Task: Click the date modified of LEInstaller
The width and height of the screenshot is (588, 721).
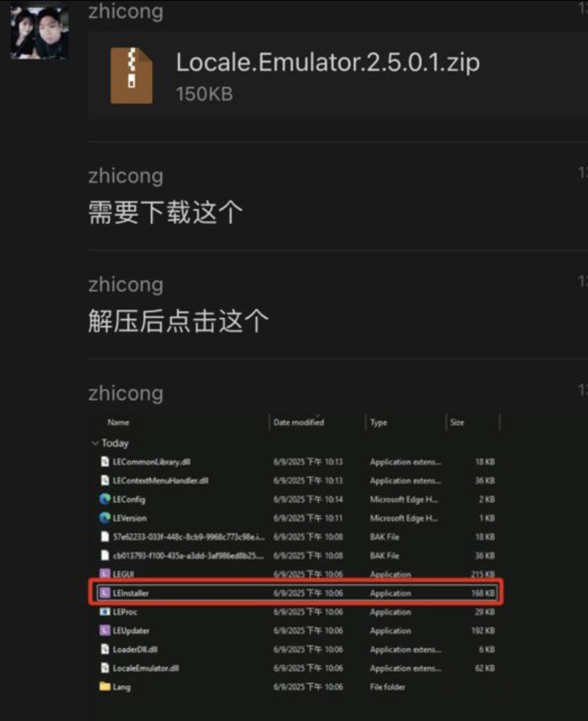Action: (x=308, y=593)
